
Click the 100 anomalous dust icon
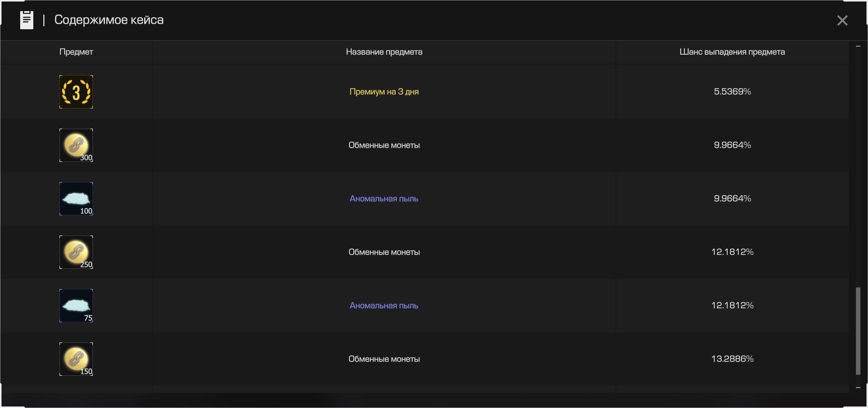tap(76, 199)
